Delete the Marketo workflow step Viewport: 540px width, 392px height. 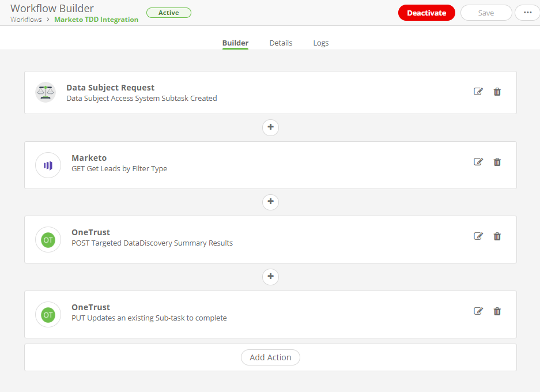coord(497,162)
